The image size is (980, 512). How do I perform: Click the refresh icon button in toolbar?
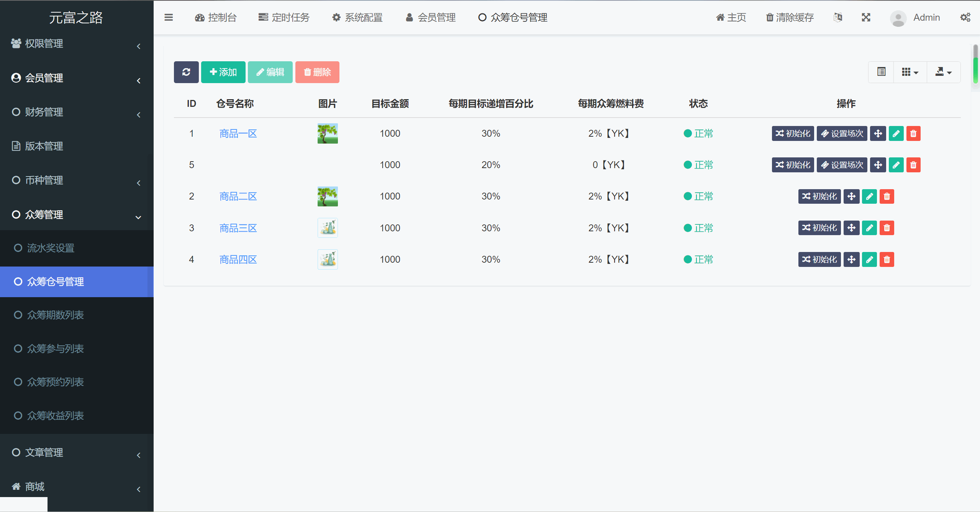(186, 72)
